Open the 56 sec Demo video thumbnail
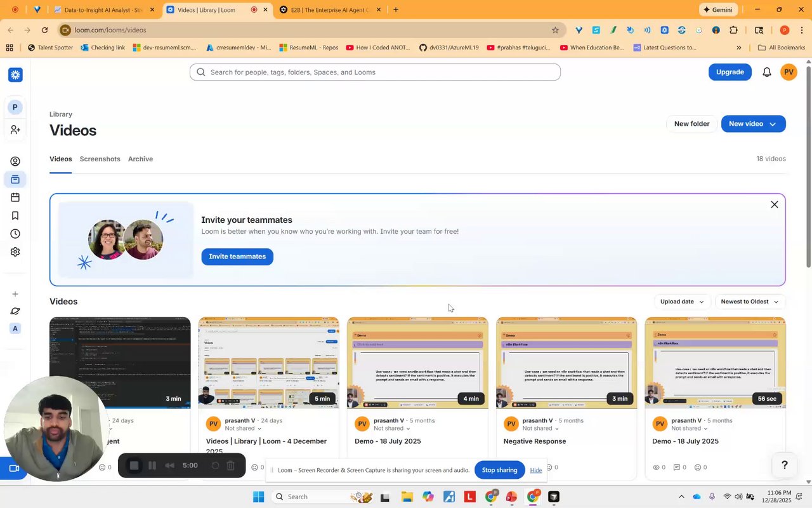812x508 pixels. 716,363
